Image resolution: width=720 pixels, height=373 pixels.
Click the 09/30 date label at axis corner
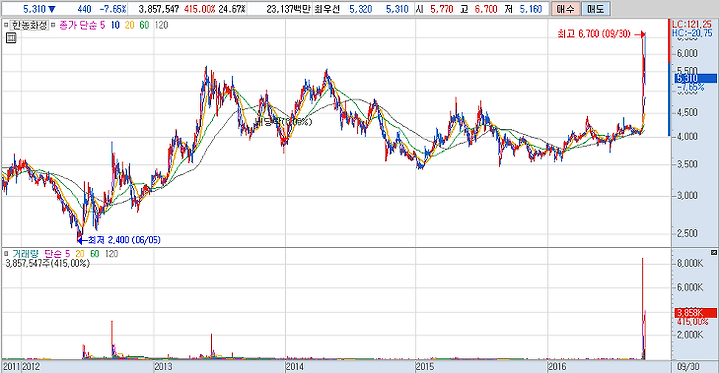pyautogui.click(x=687, y=367)
